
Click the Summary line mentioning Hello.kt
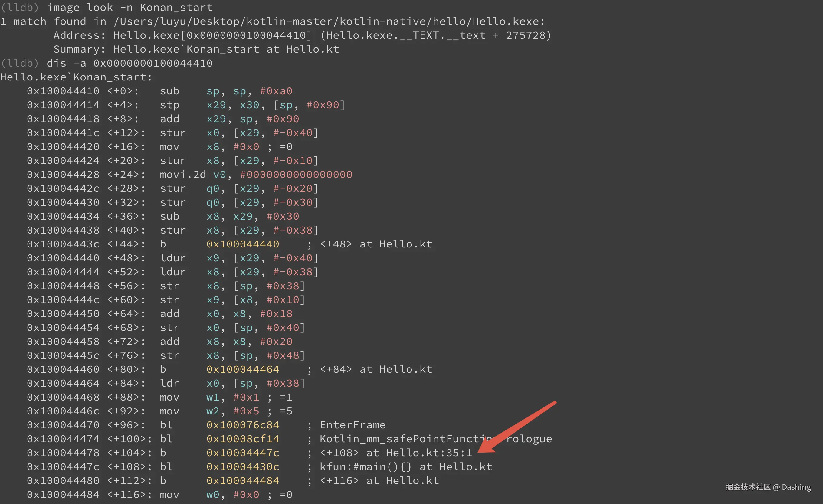(x=196, y=49)
